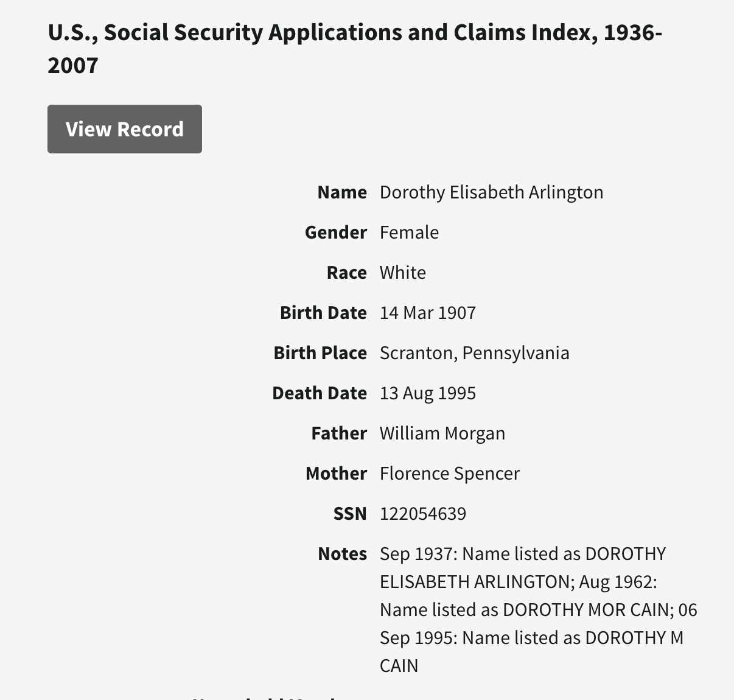This screenshot has width=734, height=700.
Task: Click the birth date 14 Mar 1907
Action: pyautogui.click(x=427, y=313)
